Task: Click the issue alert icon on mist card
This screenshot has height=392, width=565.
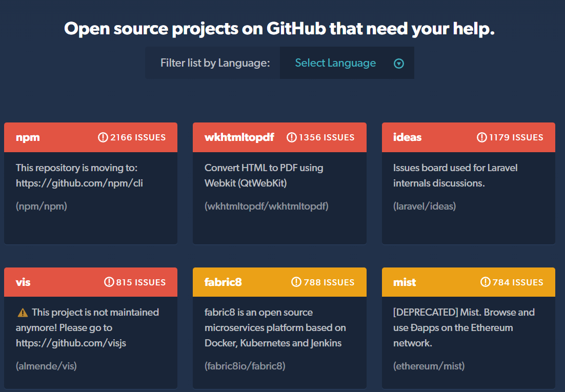Action: [485, 282]
